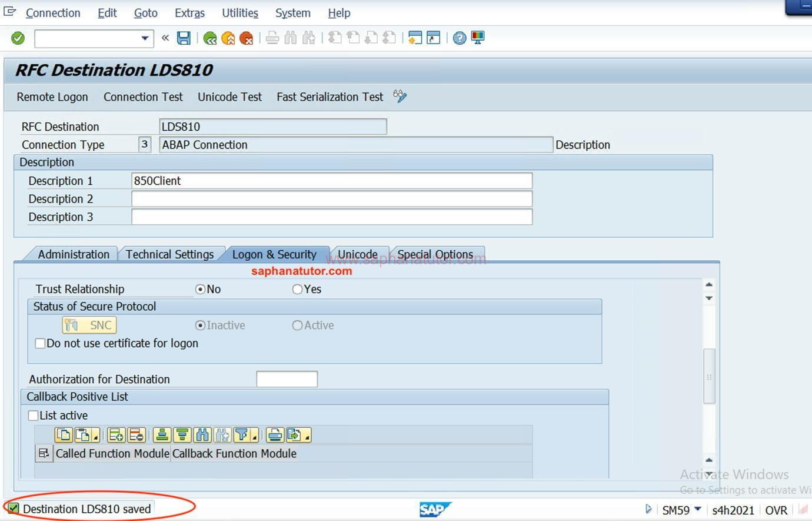The width and height of the screenshot is (812, 521).
Task: Click the orange Exit icon
Action: (x=228, y=38)
